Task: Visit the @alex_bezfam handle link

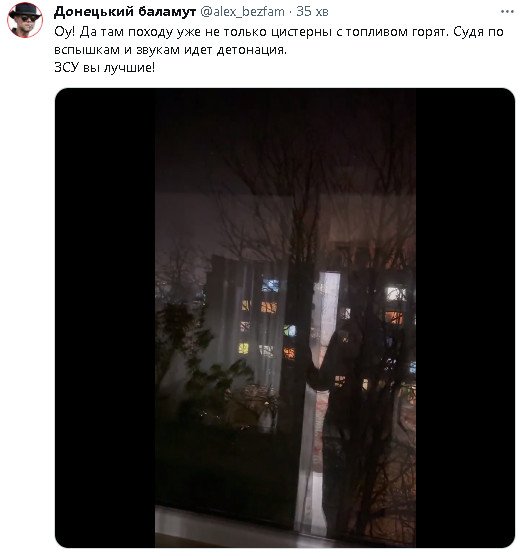Action: tap(242, 12)
